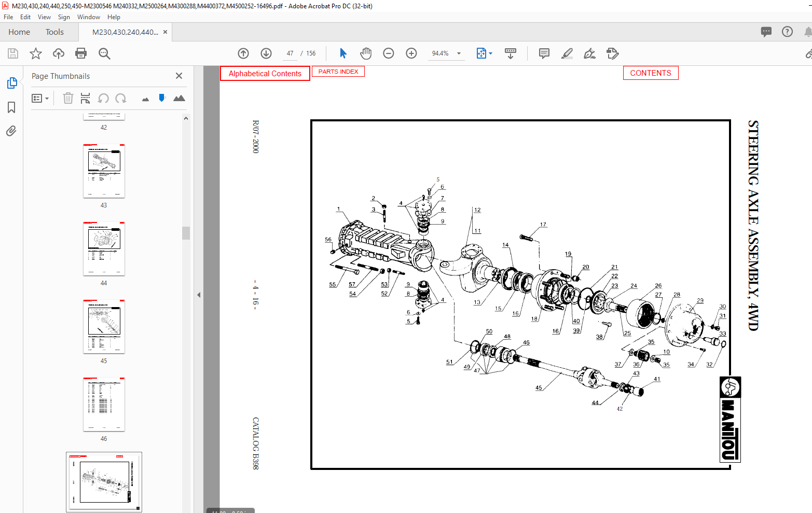Open the Edit menu
This screenshot has width=812, height=513.
pos(25,17)
